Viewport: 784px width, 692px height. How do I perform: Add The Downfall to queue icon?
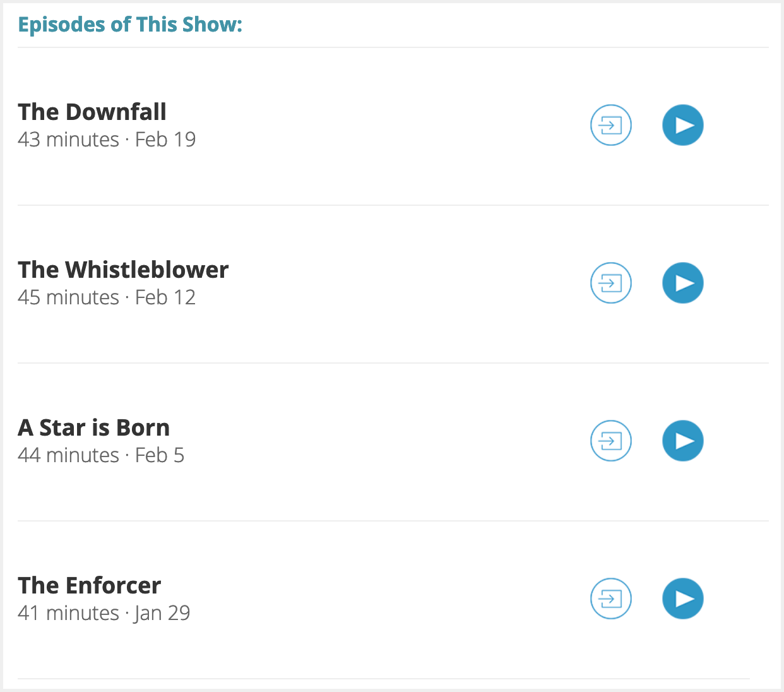coord(611,125)
